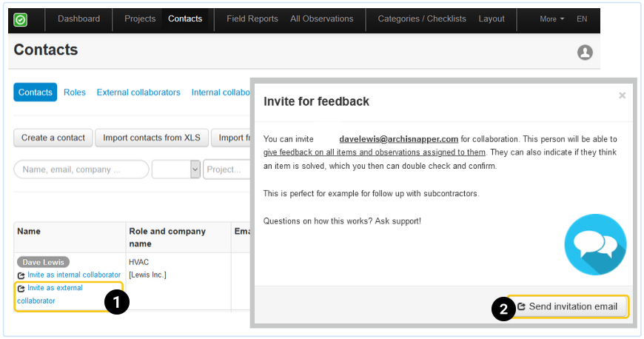
Task: Switch to External collaborators tab
Action: [138, 93]
